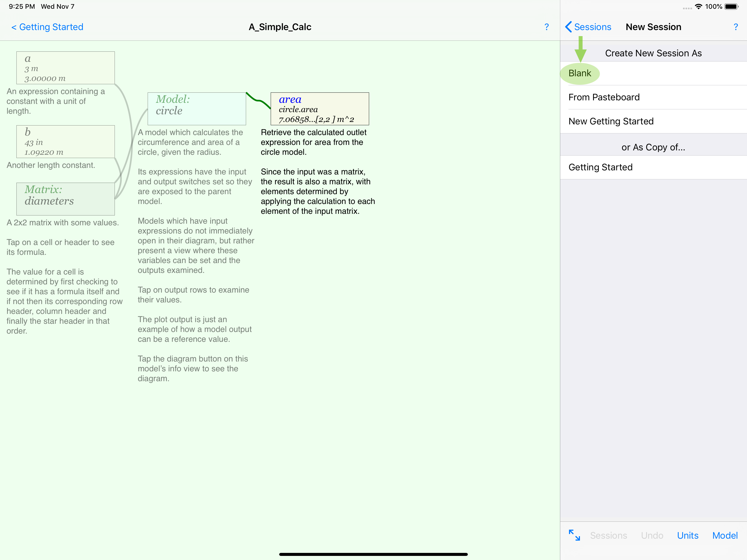Tap note 'Tap on output rows to examine'
The height and width of the screenshot is (560, 747).
(x=193, y=295)
